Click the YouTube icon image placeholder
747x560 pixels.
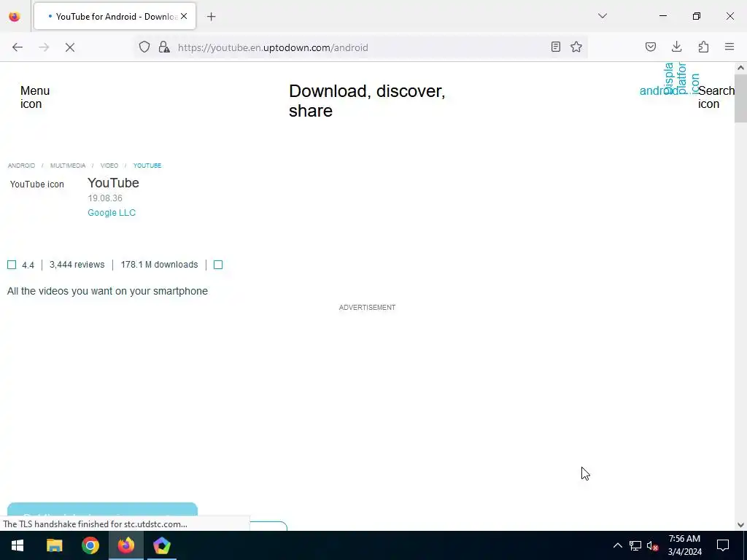(x=36, y=184)
